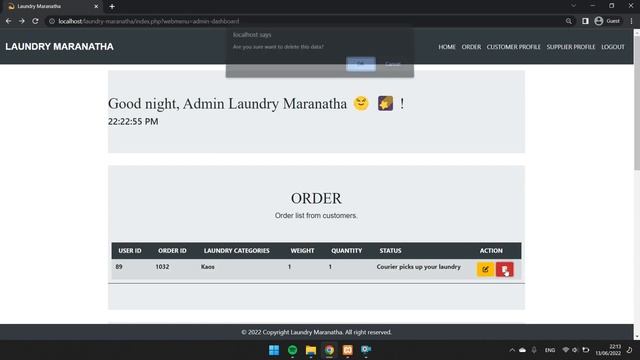Select the Laundry Maranatha browser tab

(x=53, y=7)
